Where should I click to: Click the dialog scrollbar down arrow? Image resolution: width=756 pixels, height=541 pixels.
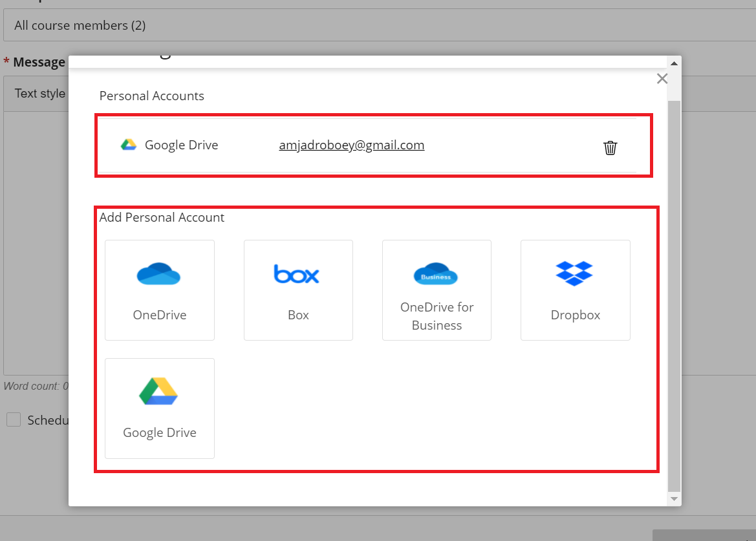pyautogui.click(x=674, y=498)
